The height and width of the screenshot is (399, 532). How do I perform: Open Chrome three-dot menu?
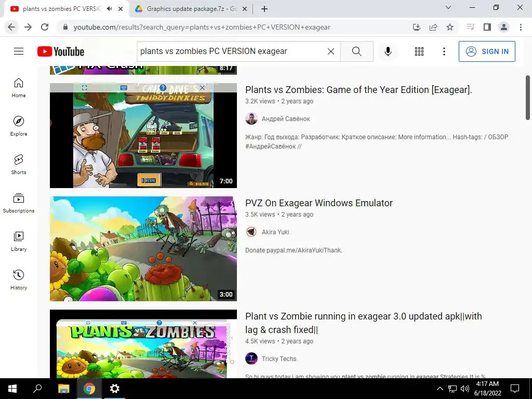pos(521,27)
